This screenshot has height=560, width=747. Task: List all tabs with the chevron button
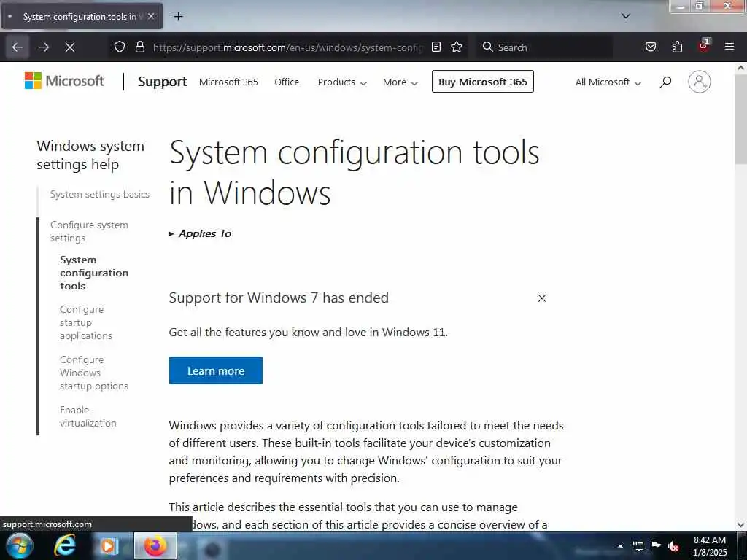click(x=625, y=16)
